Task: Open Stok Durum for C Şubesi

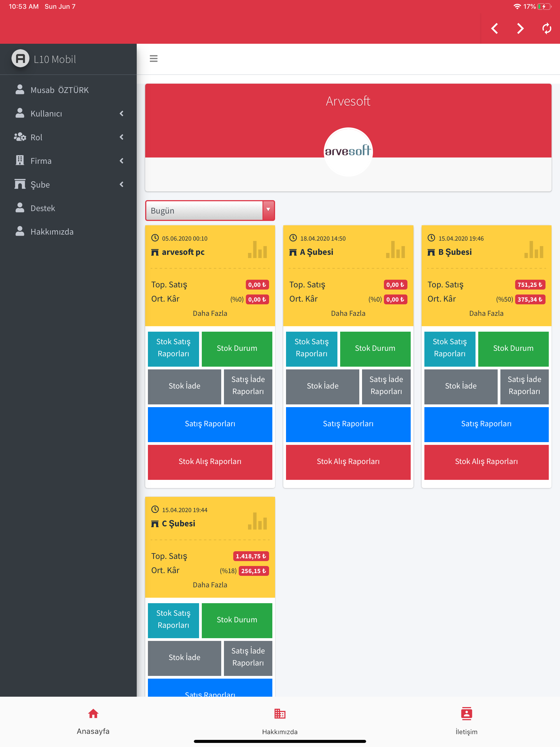Action: tap(237, 620)
